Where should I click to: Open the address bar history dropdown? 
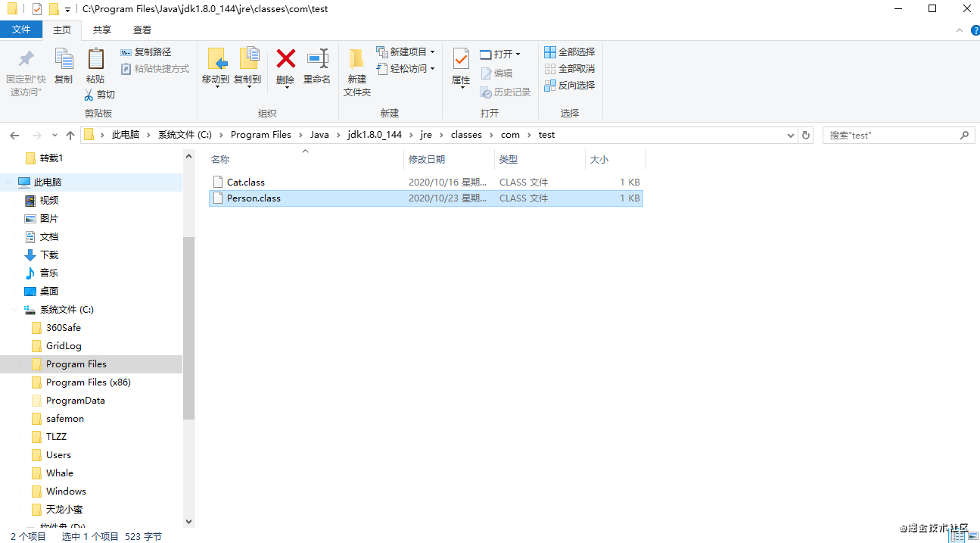click(x=791, y=135)
